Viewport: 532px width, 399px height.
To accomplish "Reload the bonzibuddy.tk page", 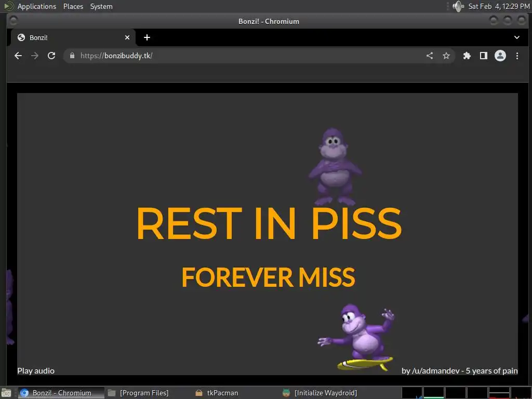I will (51, 56).
